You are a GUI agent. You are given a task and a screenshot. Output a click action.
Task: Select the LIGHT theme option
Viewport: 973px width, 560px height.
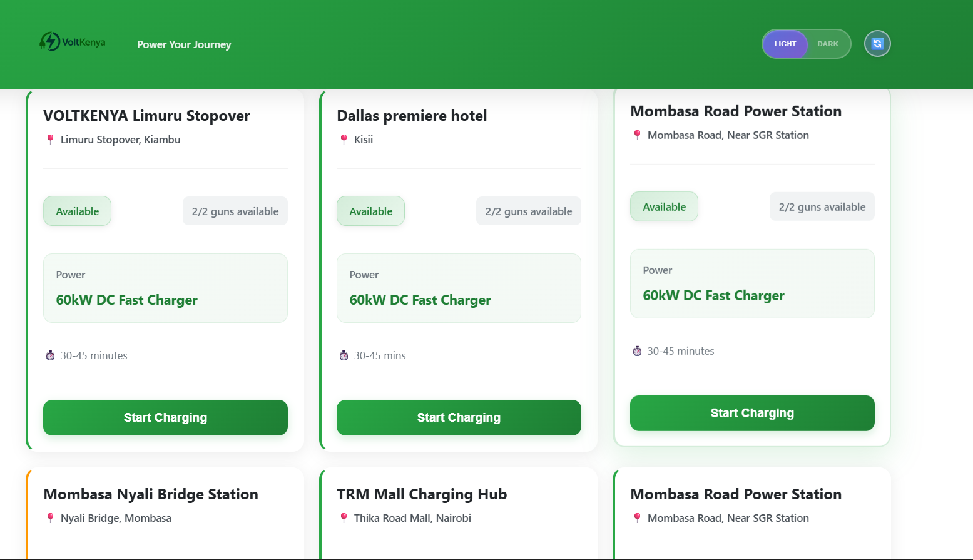coord(785,43)
